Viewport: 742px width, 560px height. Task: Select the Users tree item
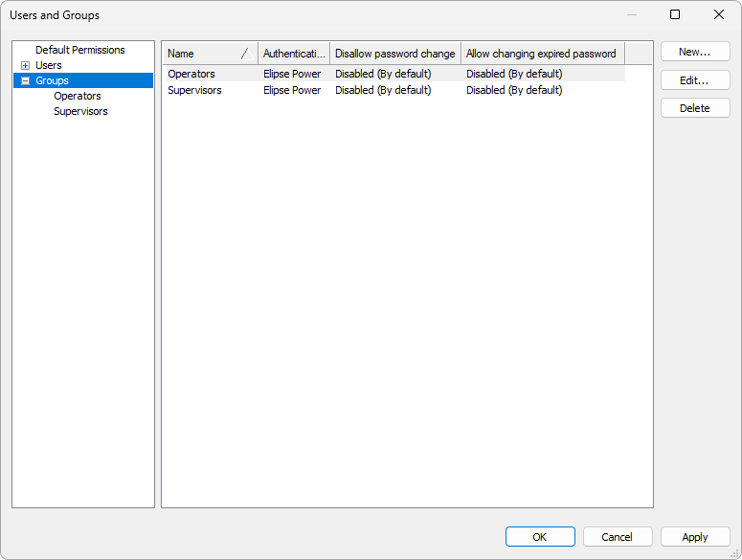click(48, 65)
